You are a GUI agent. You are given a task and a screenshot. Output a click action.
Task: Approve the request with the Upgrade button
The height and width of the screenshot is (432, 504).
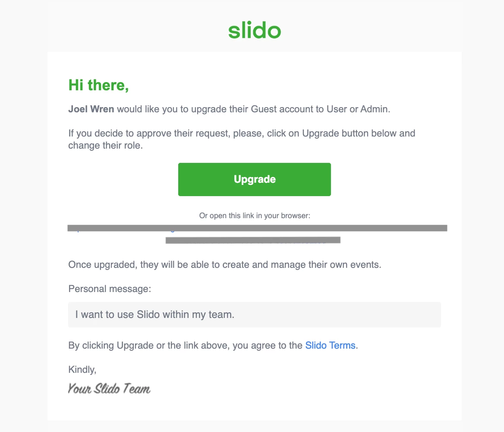pos(255,179)
